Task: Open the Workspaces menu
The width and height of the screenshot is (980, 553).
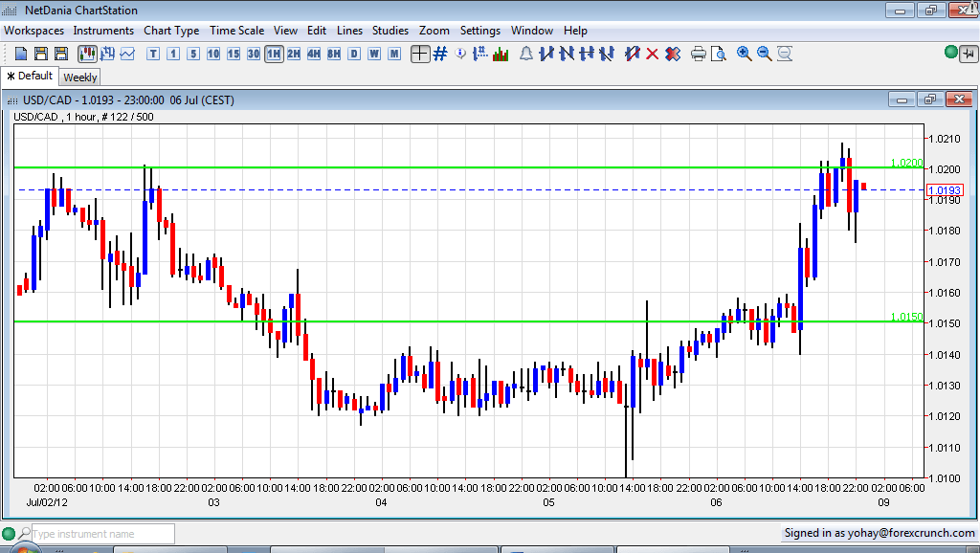Action: [x=33, y=31]
